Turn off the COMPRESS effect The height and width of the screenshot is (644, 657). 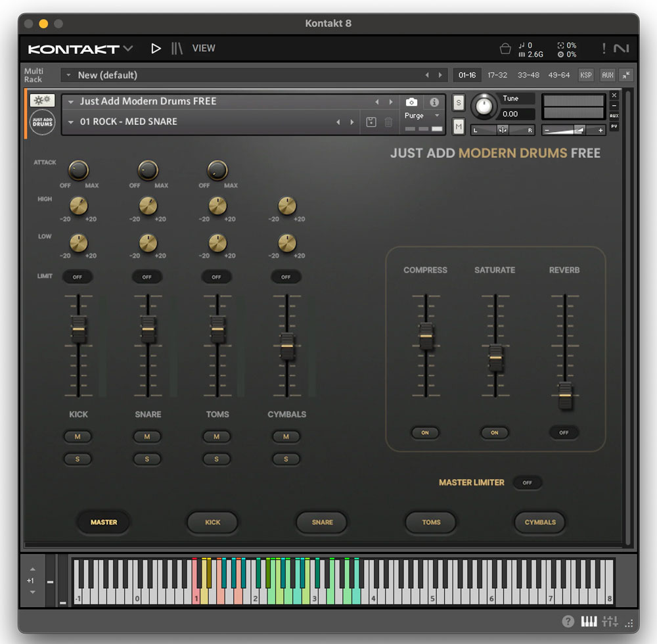425,433
